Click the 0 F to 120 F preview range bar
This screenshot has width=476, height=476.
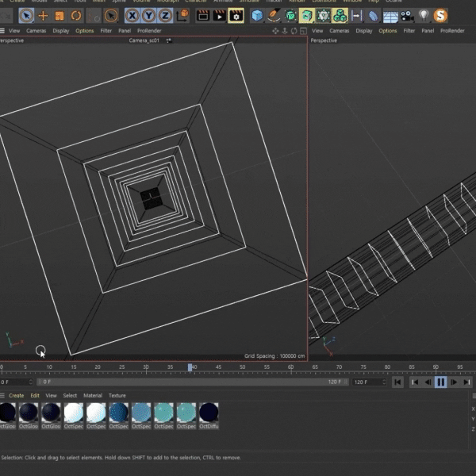(x=193, y=382)
